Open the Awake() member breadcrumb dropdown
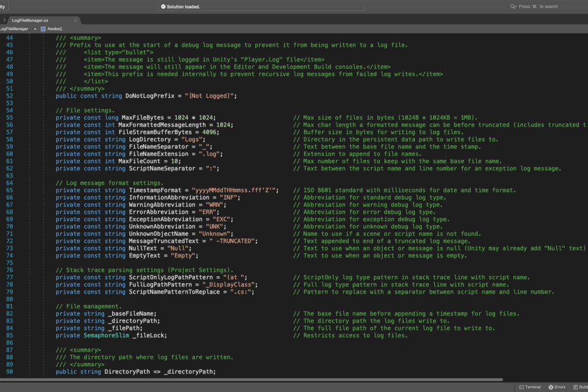 (x=54, y=29)
